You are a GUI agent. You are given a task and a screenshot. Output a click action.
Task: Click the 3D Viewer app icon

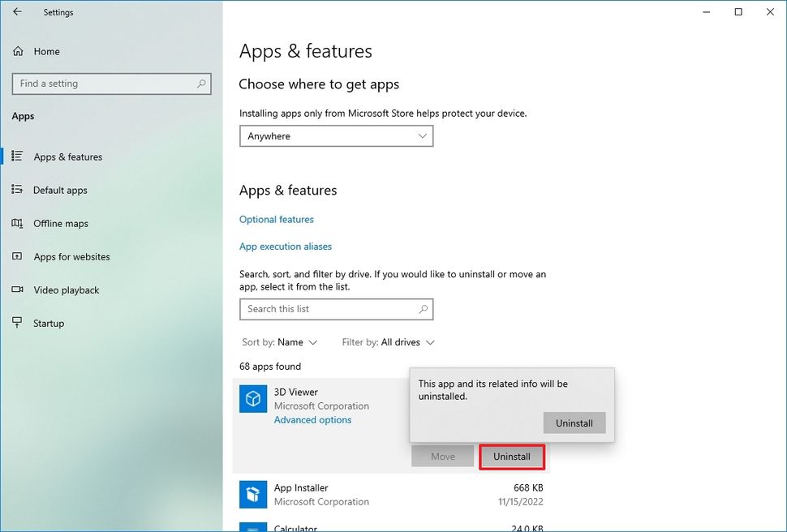point(253,399)
